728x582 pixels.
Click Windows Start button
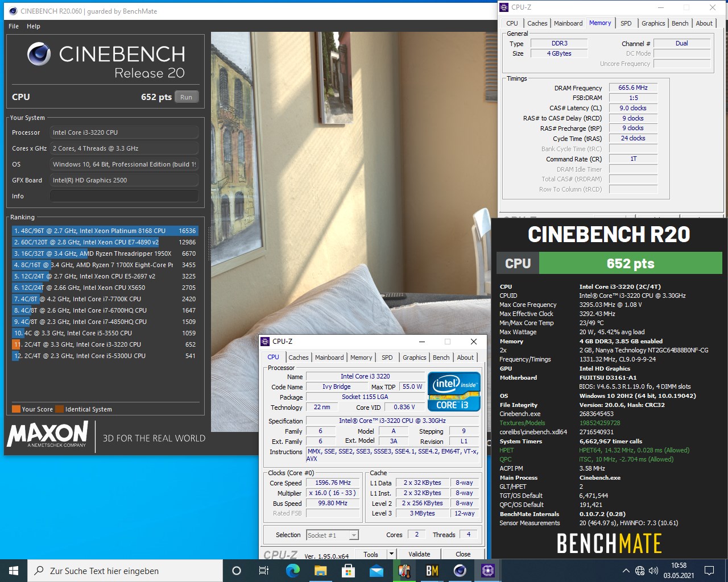click(14, 571)
